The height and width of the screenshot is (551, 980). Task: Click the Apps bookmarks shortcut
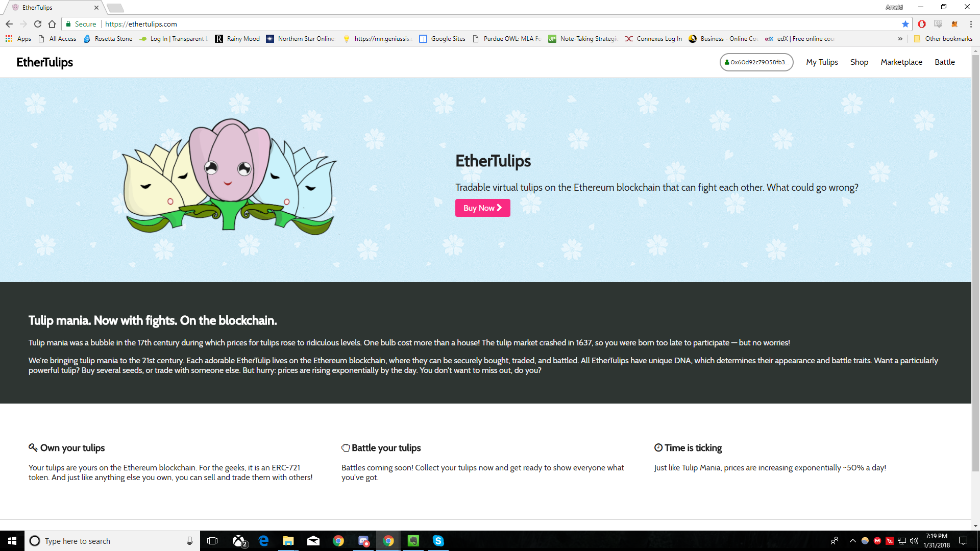point(18,39)
